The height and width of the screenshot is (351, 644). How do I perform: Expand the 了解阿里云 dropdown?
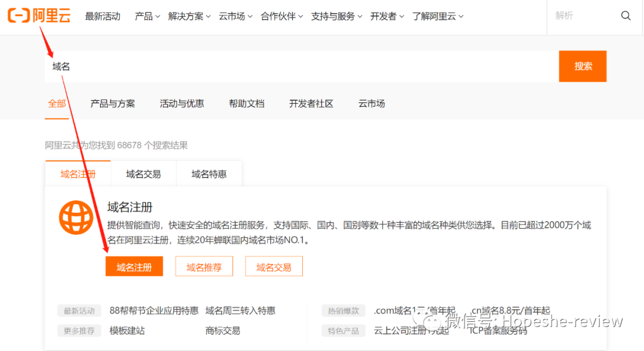click(x=435, y=16)
